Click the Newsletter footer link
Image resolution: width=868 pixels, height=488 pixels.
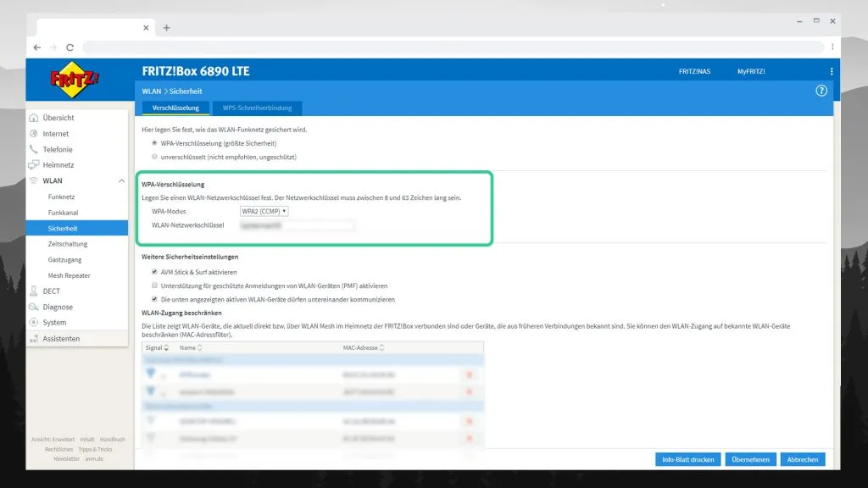click(x=66, y=458)
